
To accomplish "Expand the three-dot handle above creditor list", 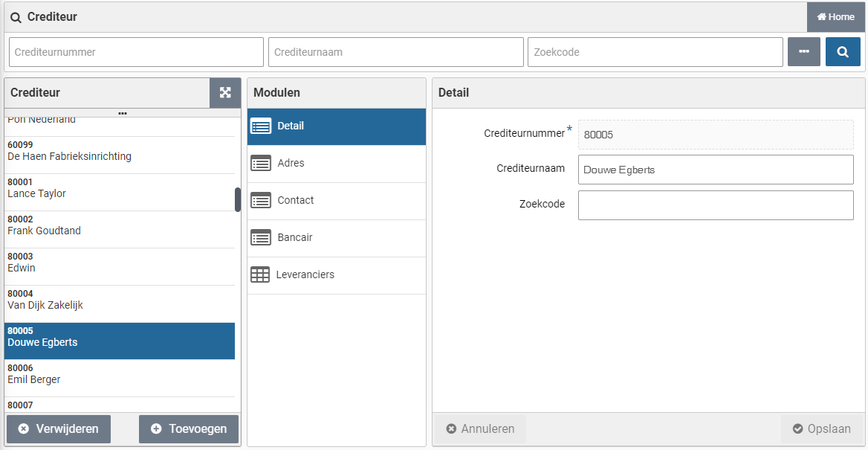I will tap(123, 114).
